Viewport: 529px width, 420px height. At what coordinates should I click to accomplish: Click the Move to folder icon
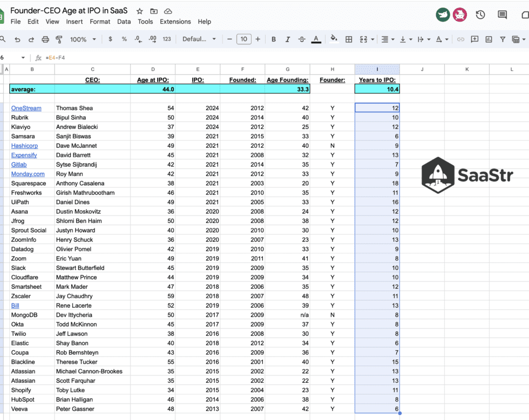point(154,11)
